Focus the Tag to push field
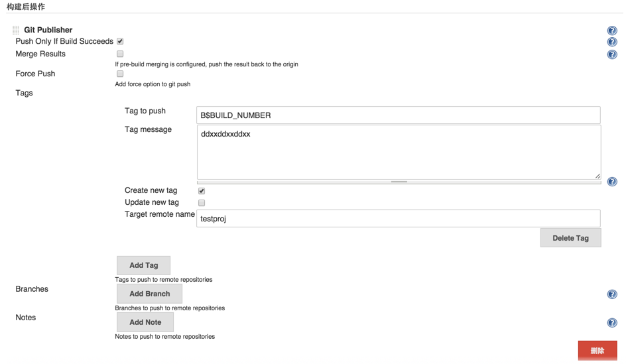 click(x=398, y=115)
